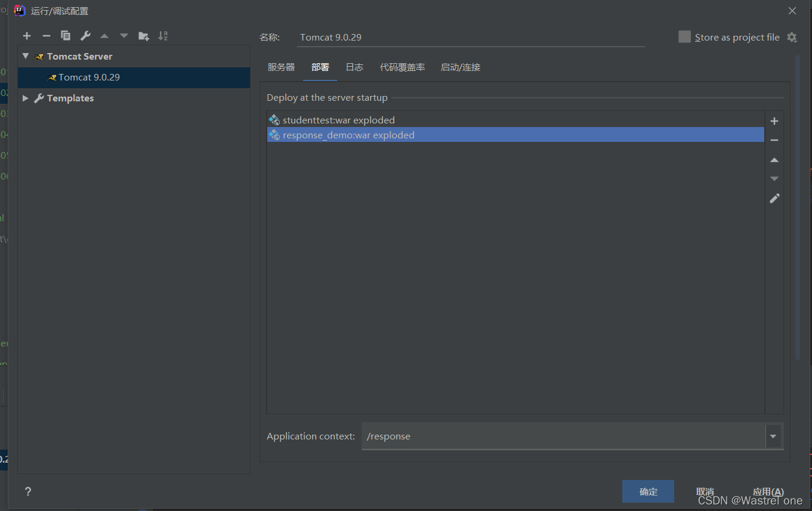Viewport: 812px width, 511px height.
Task: Click the 确定 button
Action: (648, 491)
